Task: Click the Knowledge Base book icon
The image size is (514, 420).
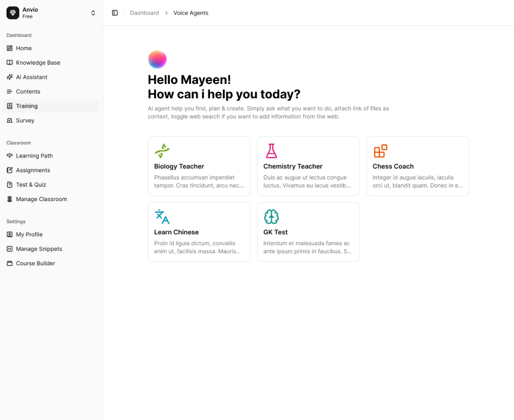Action: click(x=9, y=62)
